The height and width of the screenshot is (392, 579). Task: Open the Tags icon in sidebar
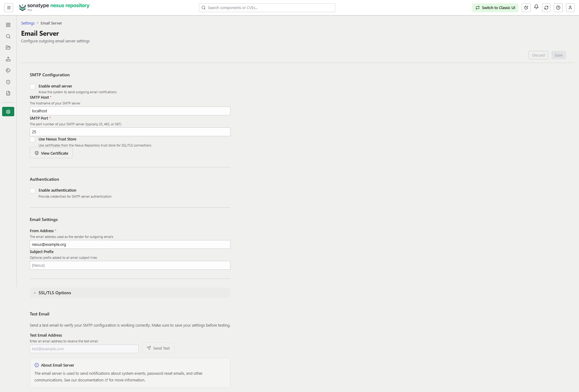tap(8, 71)
